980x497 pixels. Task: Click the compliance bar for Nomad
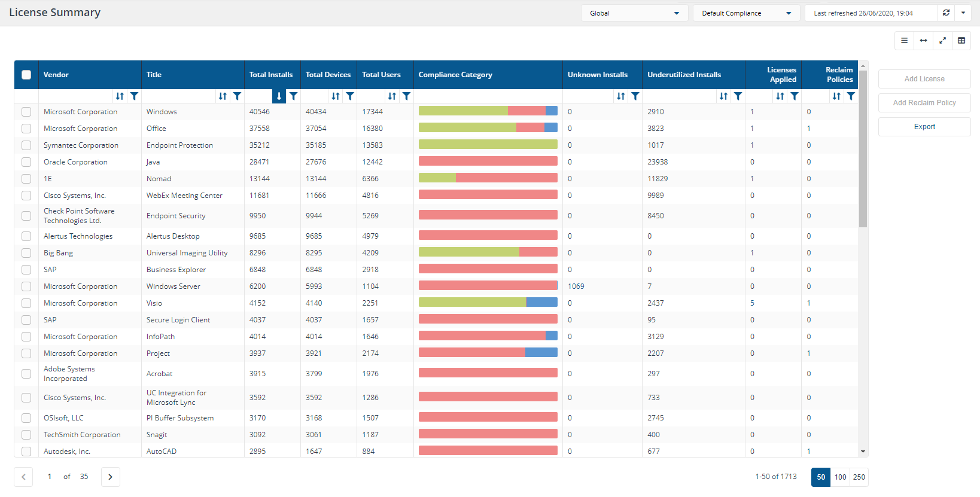point(488,178)
